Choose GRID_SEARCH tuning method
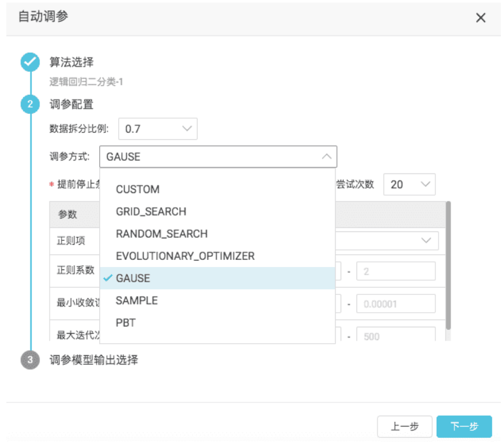Image resolution: width=504 pixels, height=443 pixels. click(x=217, y=212)
